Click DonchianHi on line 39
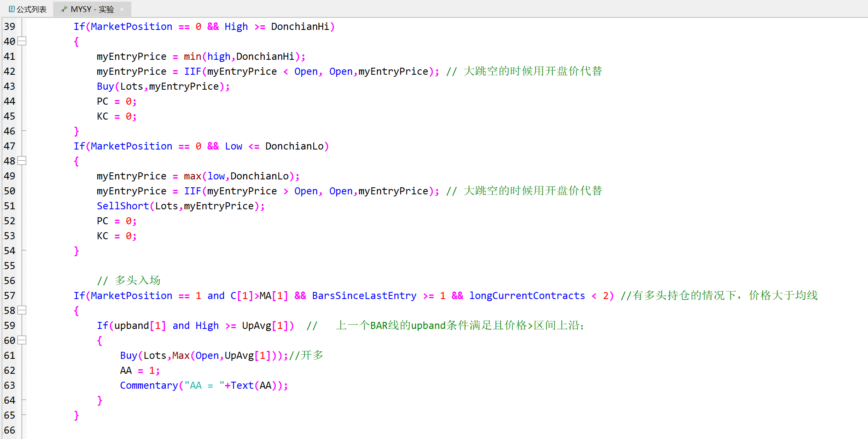 [300, 27]
